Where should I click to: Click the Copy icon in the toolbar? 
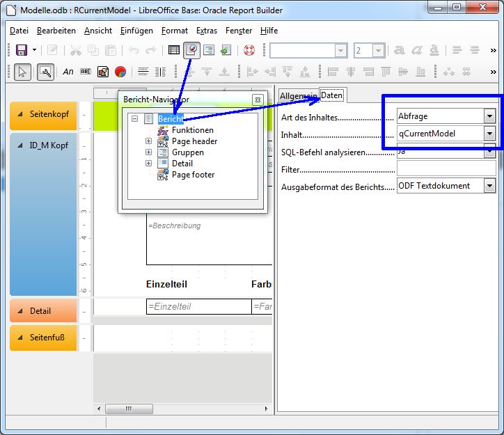[93, 50]
